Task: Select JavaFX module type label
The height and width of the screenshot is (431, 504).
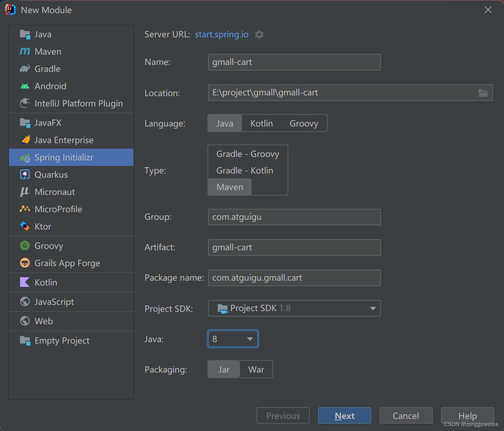Action: pos(48,123)
